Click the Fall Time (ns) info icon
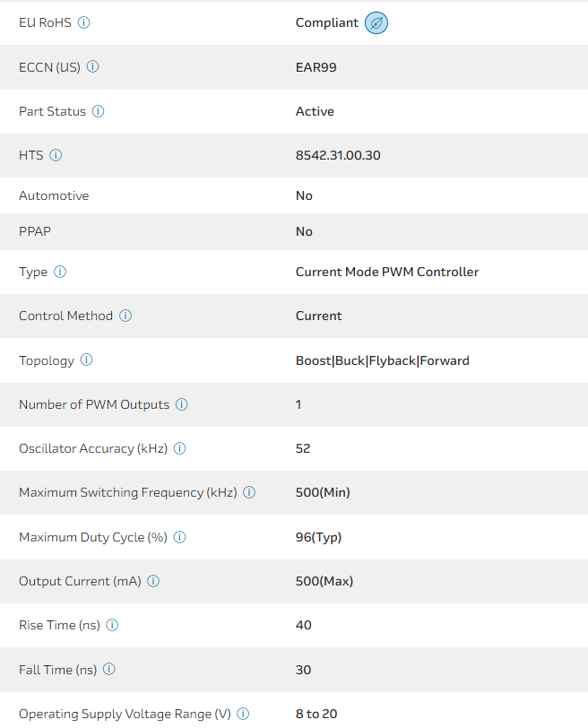 [109, 669]
